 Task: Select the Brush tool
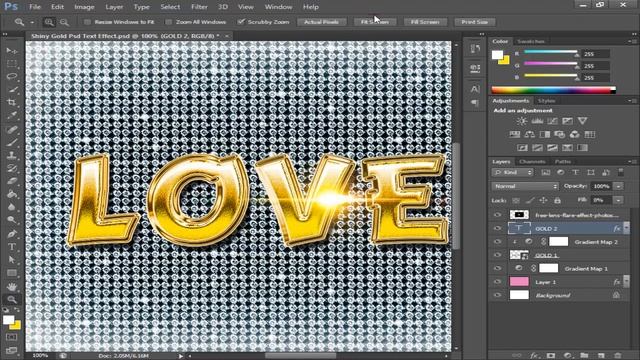coord(11,142)
